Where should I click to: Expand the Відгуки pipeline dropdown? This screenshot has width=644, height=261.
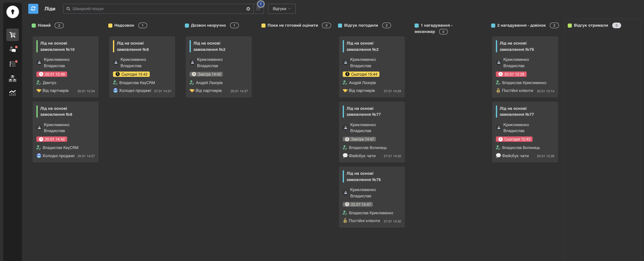pyautogui.click(x=282, y=9)
